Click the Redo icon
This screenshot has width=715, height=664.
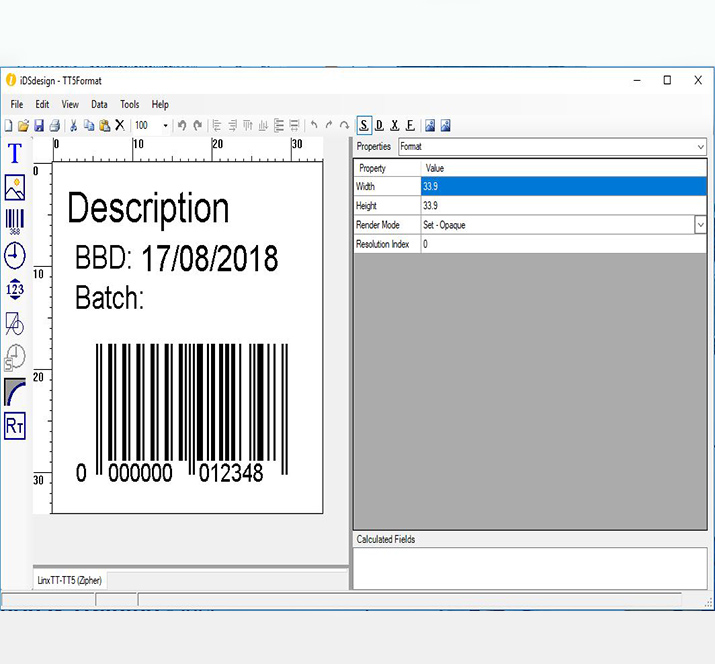(198, 125)
